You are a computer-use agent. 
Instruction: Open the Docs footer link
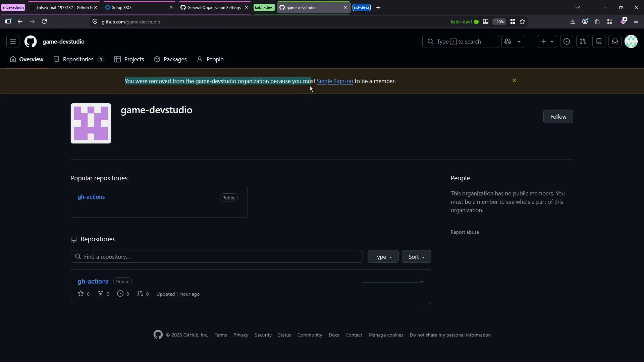(x=334, y=335)
